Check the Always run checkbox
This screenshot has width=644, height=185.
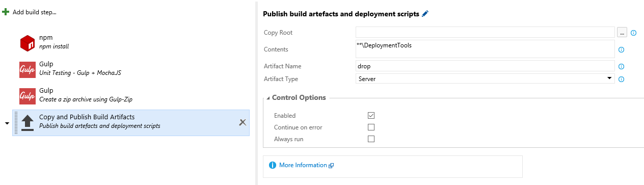[x=371, y=139]
